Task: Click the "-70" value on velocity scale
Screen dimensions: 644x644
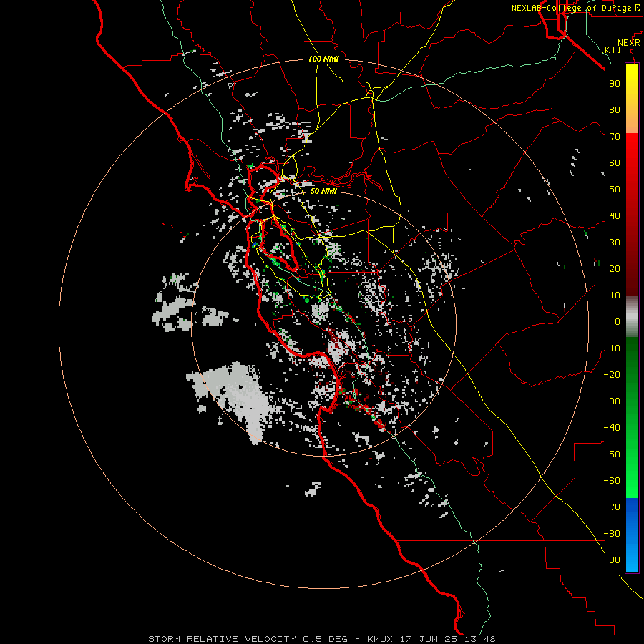Action: [612, 507]
